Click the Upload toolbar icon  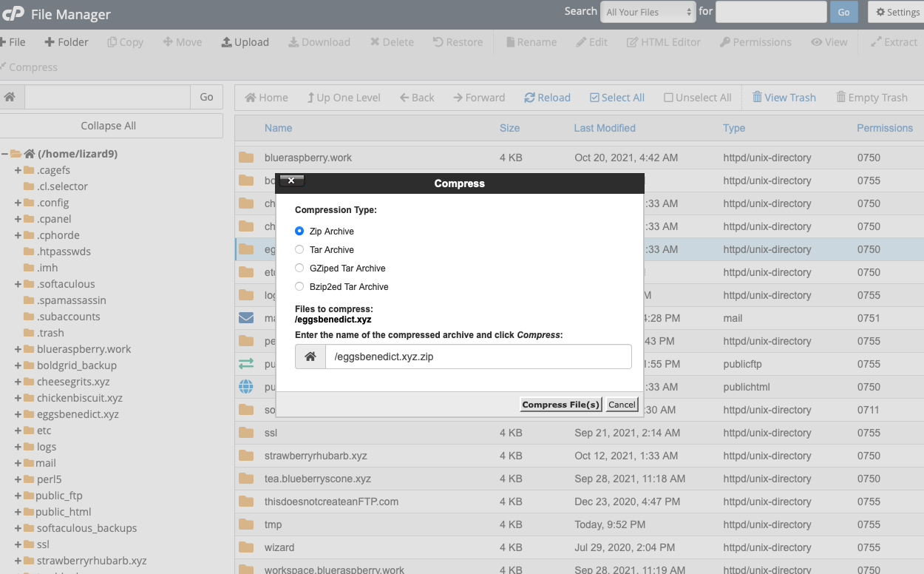click(x=227, y=42)
